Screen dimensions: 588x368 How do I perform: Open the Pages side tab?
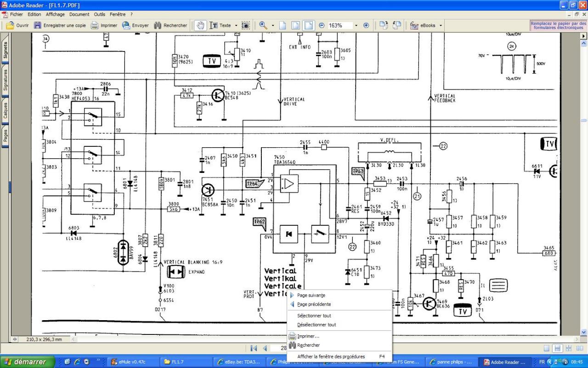tap(6, 136)
